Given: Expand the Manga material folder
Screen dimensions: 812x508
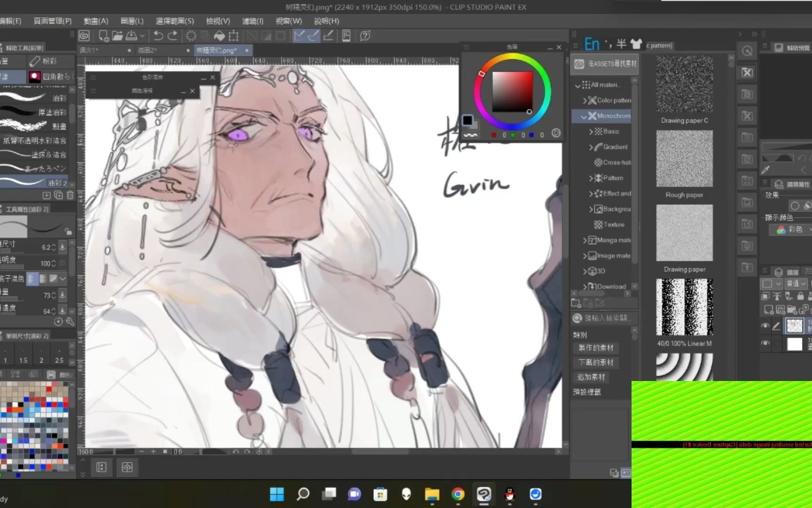Looking at the screenshot, I should point(585,240).
